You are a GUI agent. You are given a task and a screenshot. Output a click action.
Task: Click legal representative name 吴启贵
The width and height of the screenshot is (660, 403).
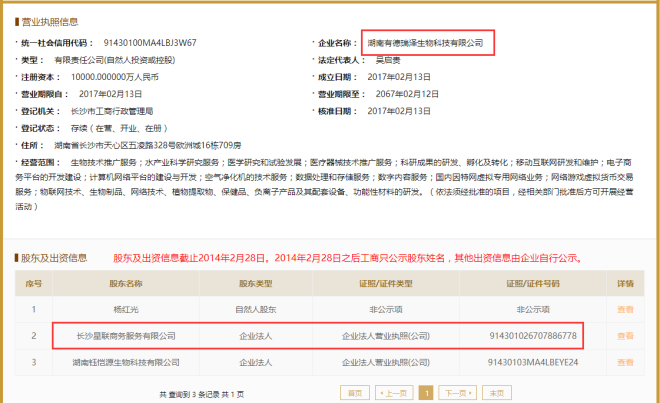click(388, 60)
